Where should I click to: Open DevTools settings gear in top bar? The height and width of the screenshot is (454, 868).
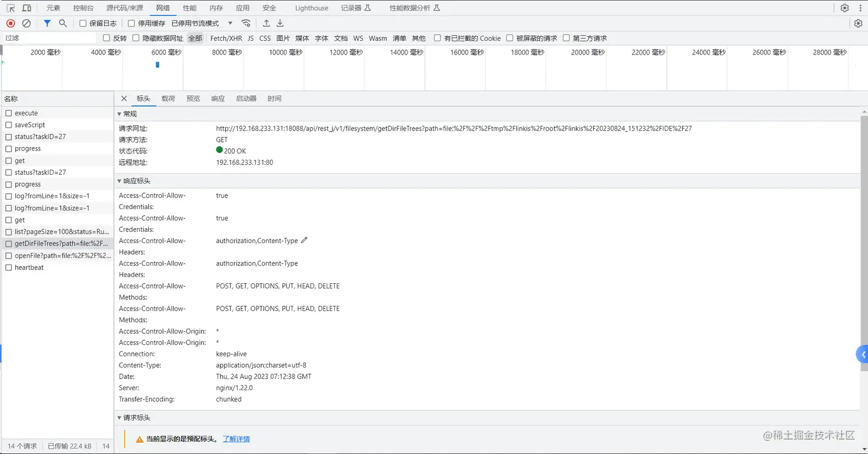(x=844, y=8)
